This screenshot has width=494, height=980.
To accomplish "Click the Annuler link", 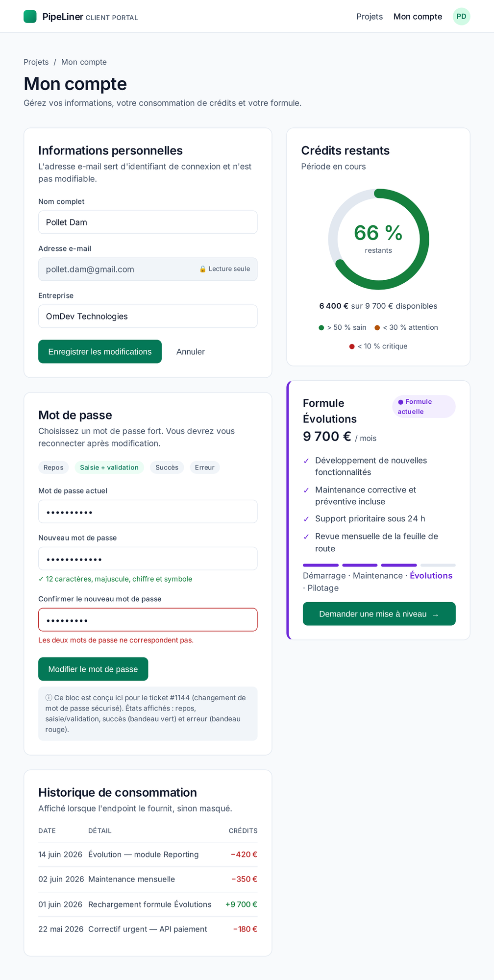I will 191,351.
